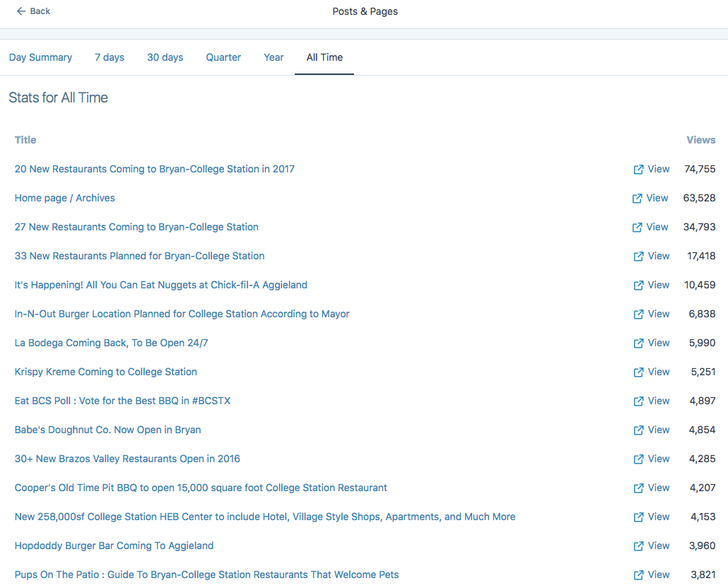Sort by the Views column header
Image resolution: width=728 pixels, height=588 pixels.
[x=700, y=139]
